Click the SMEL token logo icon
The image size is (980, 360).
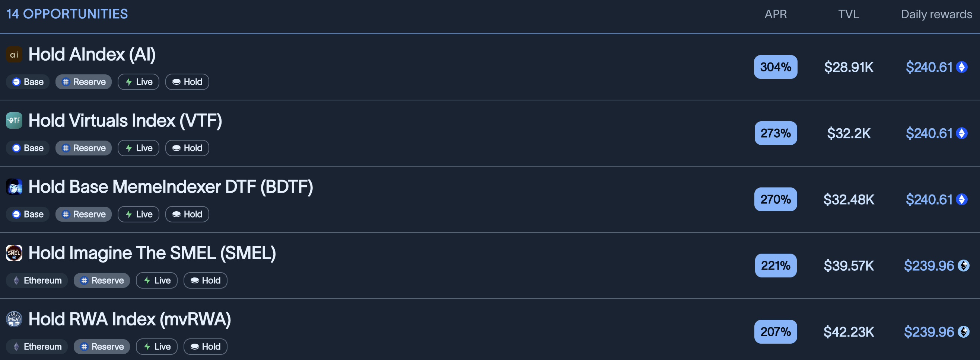click(14, 253)
